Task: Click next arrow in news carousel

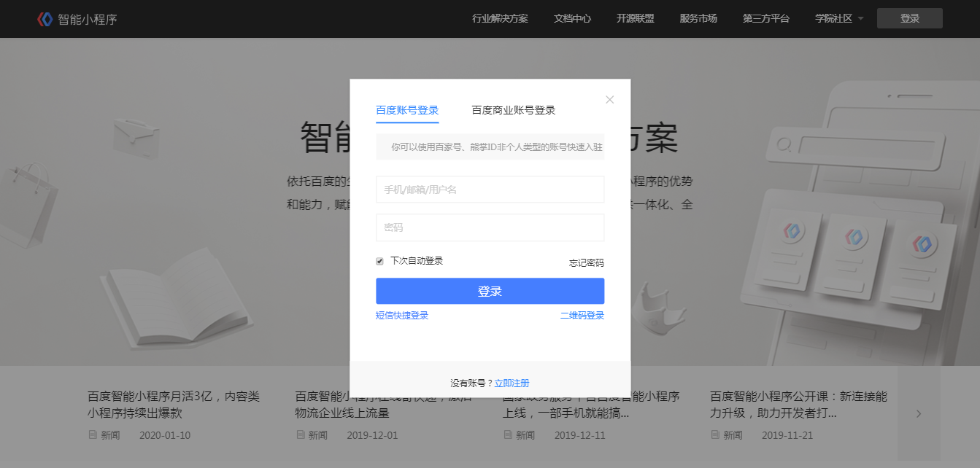Action: point(919,414)
